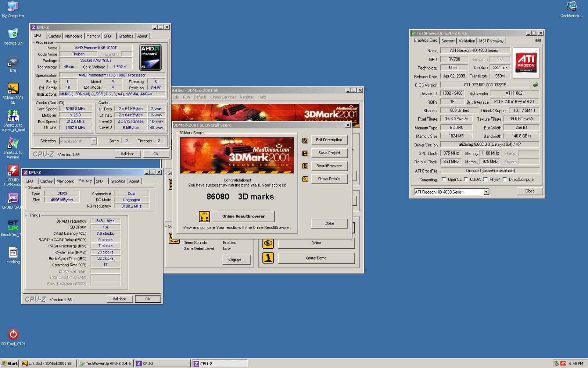The image size is (588, 368).
Task: Click the Save Project button
Action: click(x=329, y=153)
